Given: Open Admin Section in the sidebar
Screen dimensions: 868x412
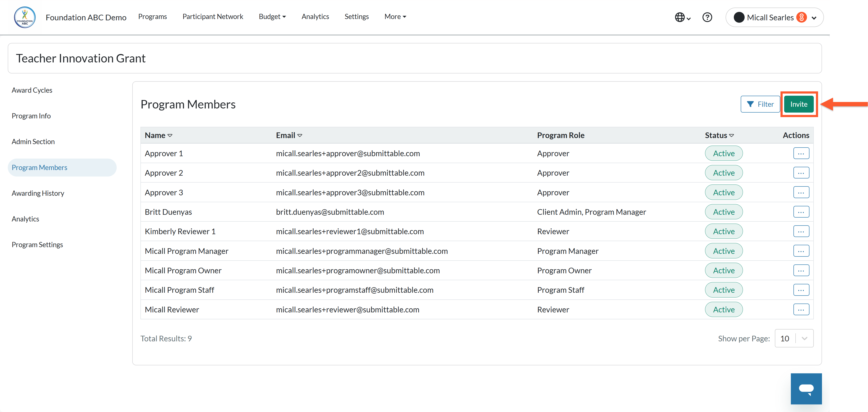Looking at the screenshot, I should coord(33,142).
